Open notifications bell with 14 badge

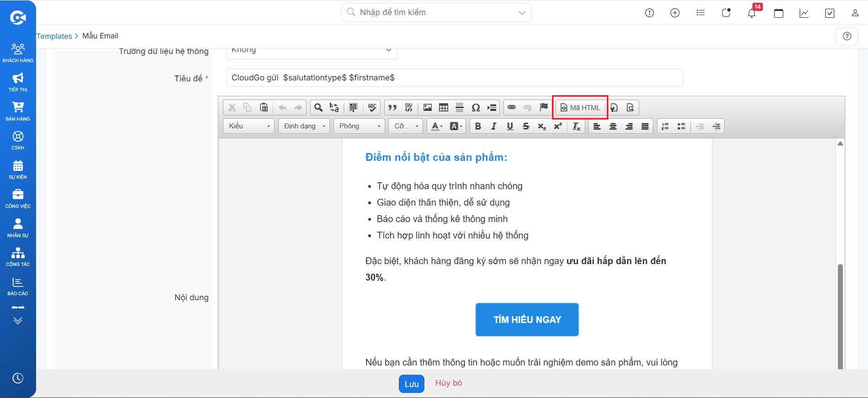752,13
